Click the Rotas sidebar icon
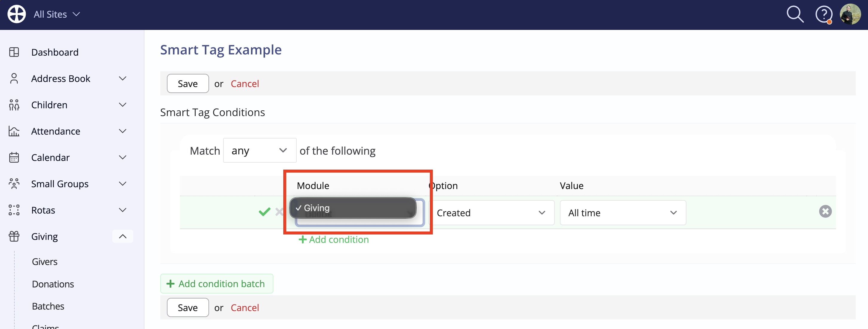Viewport: 868px width, 329px height. (14, 210)
